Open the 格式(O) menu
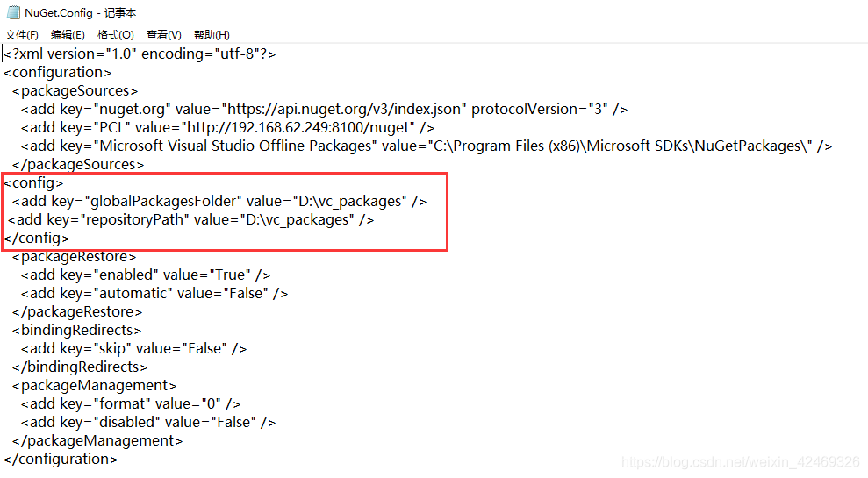Screen dimensions: 868x478 115,35
